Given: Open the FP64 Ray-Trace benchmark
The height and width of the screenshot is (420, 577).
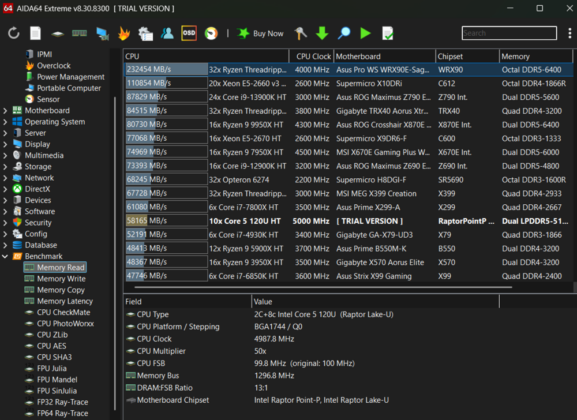Looking at the screenshot, I should [56, 413].
